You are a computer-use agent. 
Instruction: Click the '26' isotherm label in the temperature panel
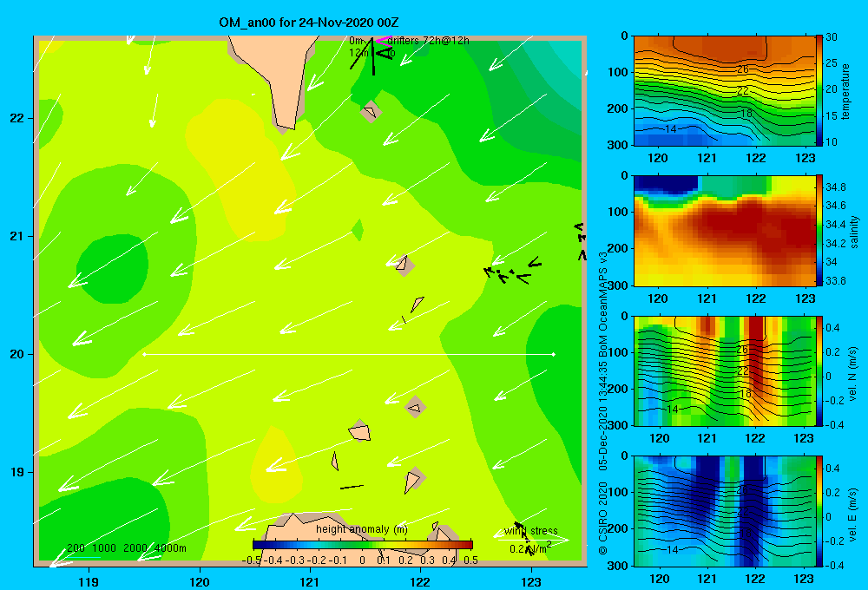pos(742,69)
